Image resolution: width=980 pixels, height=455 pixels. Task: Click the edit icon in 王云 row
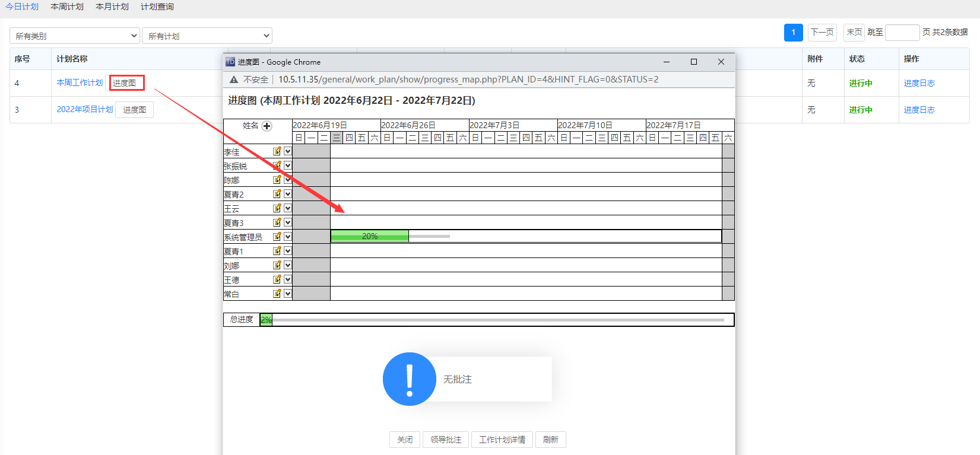277,208
